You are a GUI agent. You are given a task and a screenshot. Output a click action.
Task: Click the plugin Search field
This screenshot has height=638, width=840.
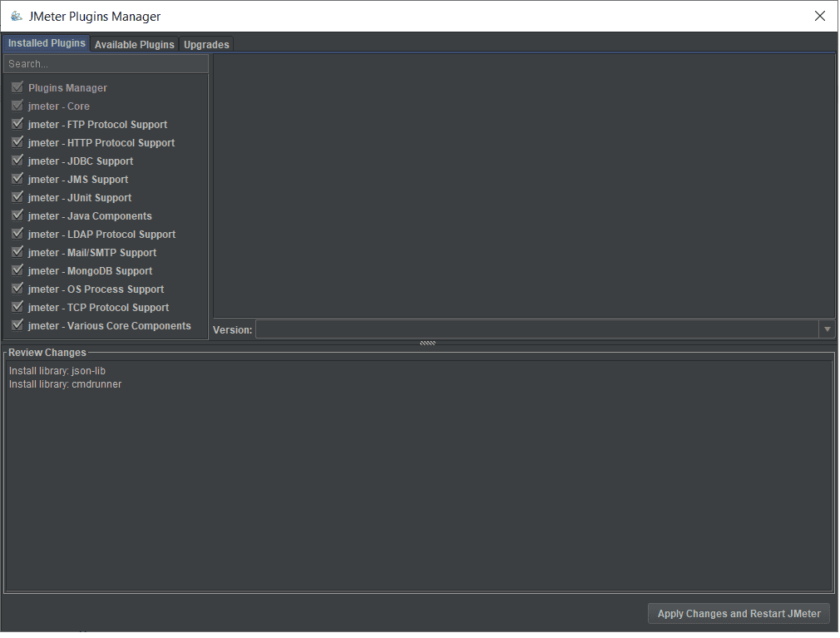pyautogui.click(x=106, y=64)
